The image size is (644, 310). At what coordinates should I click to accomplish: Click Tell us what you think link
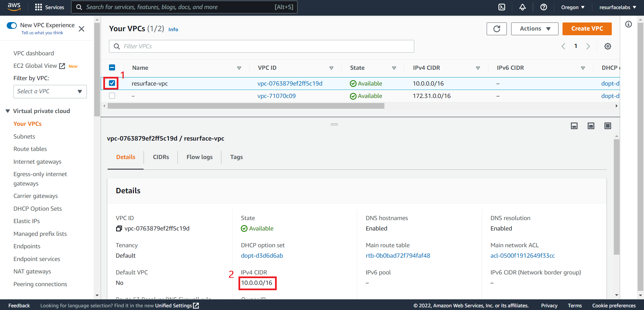[x=42, y=33]
